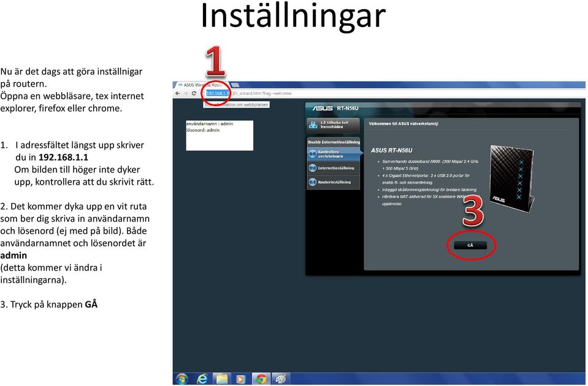Click the browser forward arrow
Viewport: 588px width, 386px height.
[185, 93]
